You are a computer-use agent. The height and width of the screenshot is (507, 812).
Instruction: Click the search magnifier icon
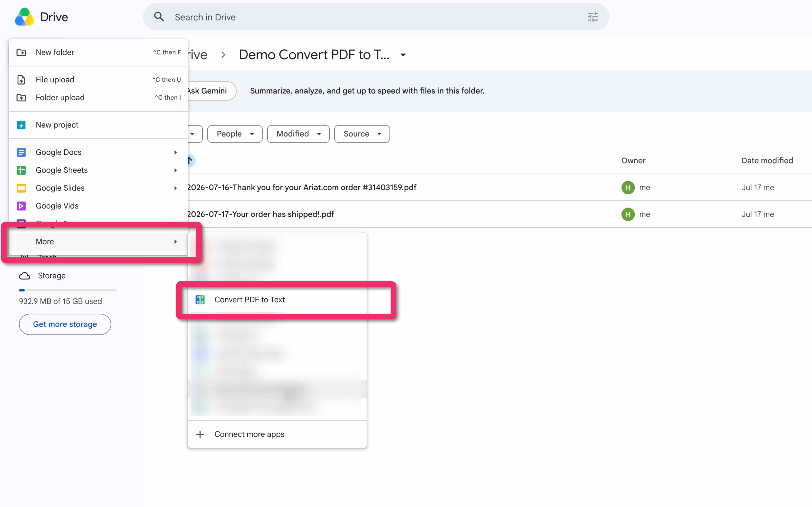tap(159, 17)
